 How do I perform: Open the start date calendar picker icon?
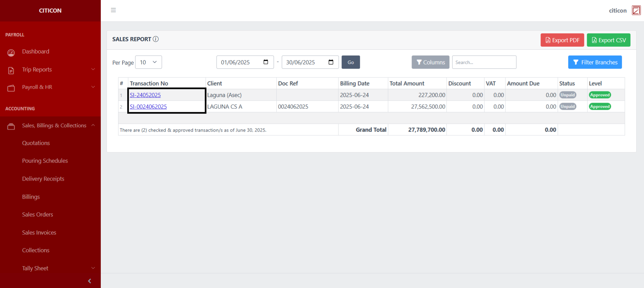coord(266,62)
